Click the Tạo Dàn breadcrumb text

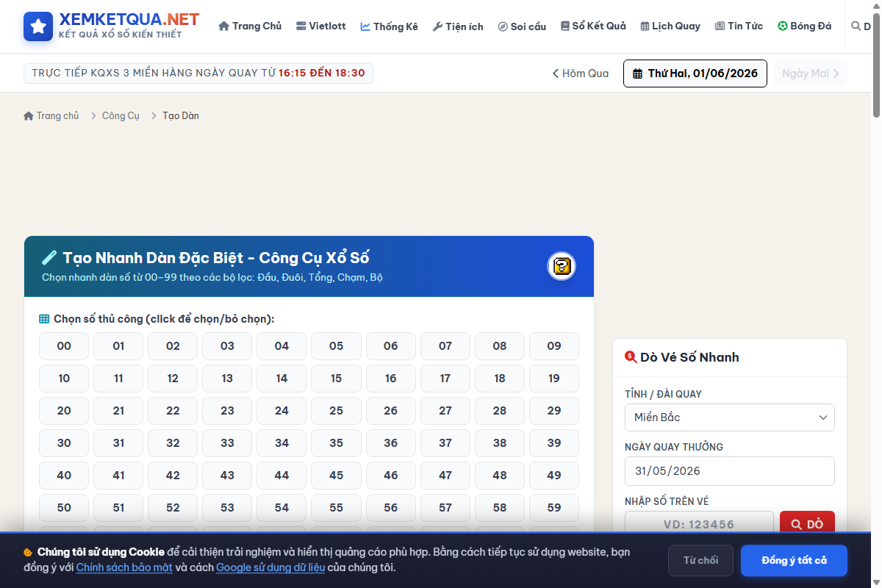pos(181,116)
